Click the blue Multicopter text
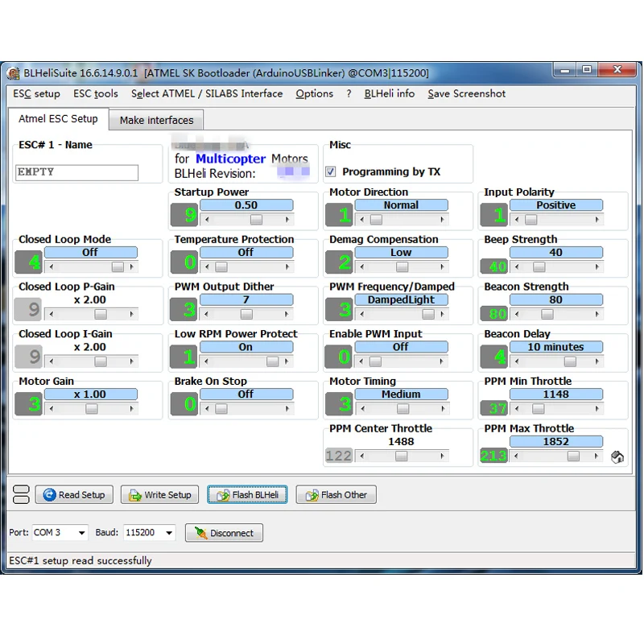644x644 pixels. point(230,159)
